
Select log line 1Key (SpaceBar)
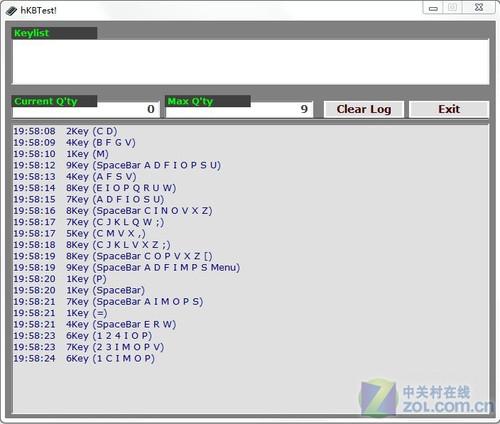(x=79, y=290)
